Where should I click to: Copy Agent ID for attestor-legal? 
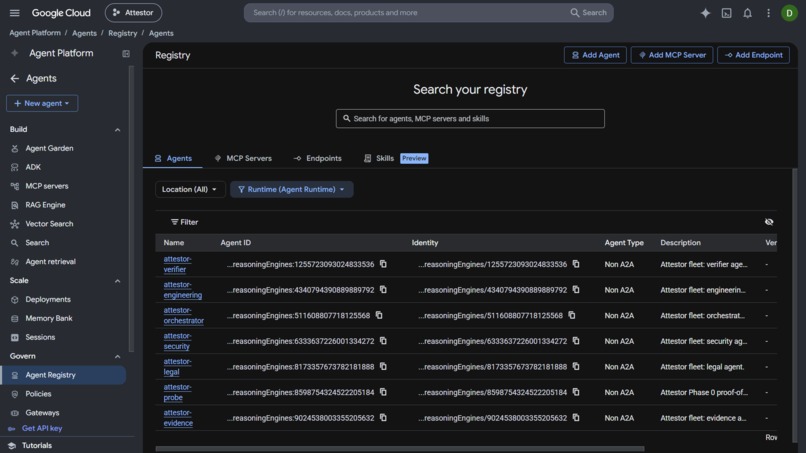click(x=383, y=367)
